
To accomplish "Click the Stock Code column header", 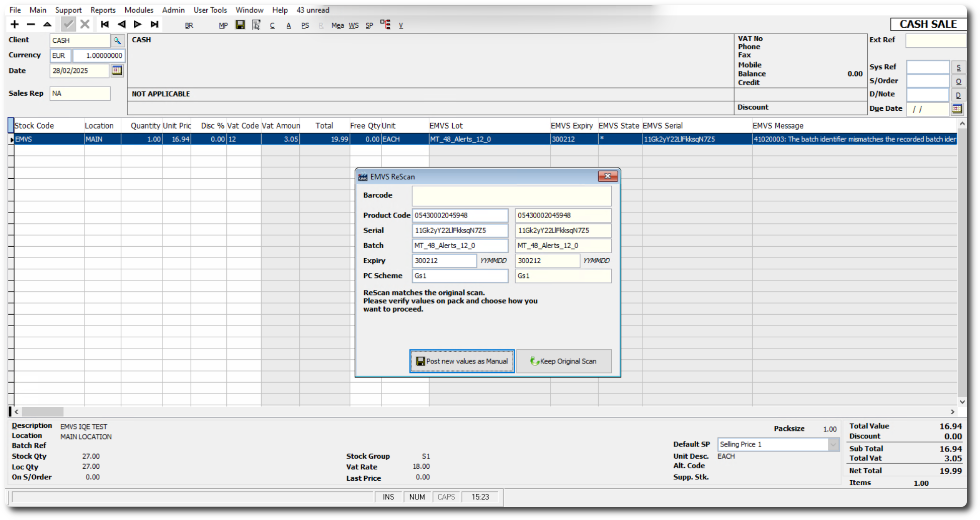I will [x=49, y=126].
